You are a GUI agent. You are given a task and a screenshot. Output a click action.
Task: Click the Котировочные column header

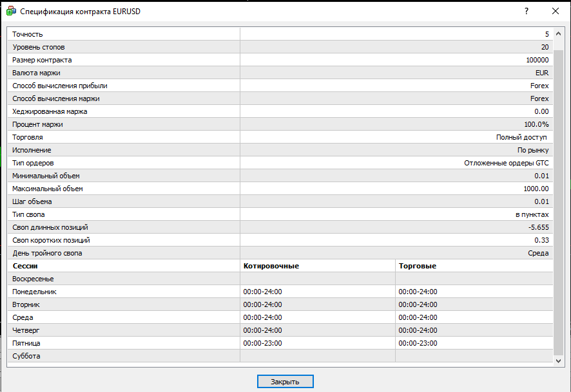(x=271, y=266)
